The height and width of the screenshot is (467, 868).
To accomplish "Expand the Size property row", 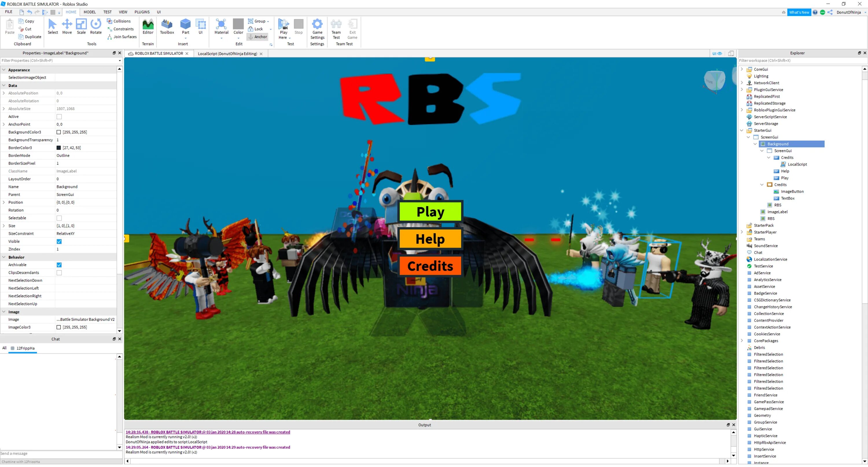I will [4, 226].
